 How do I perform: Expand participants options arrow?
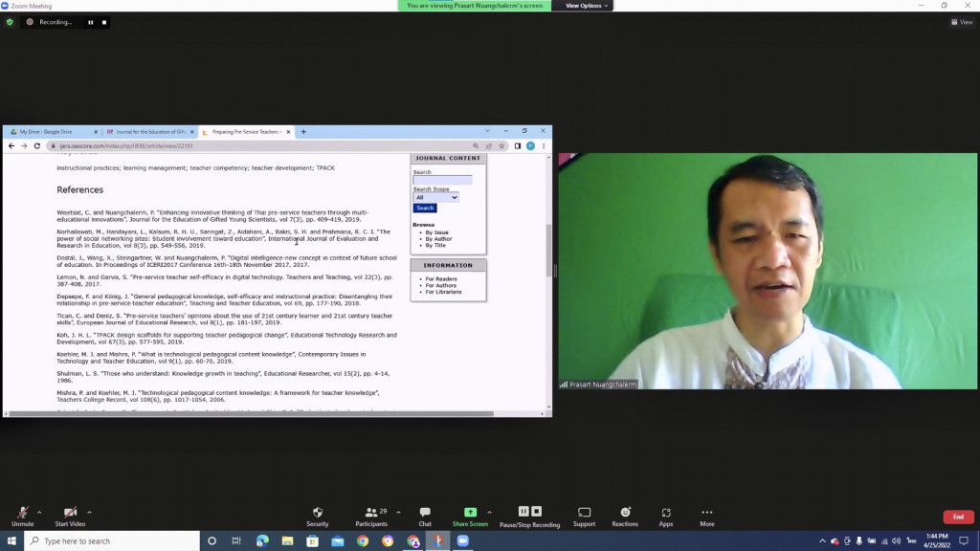pyautogui.click(x=398, y=512)
